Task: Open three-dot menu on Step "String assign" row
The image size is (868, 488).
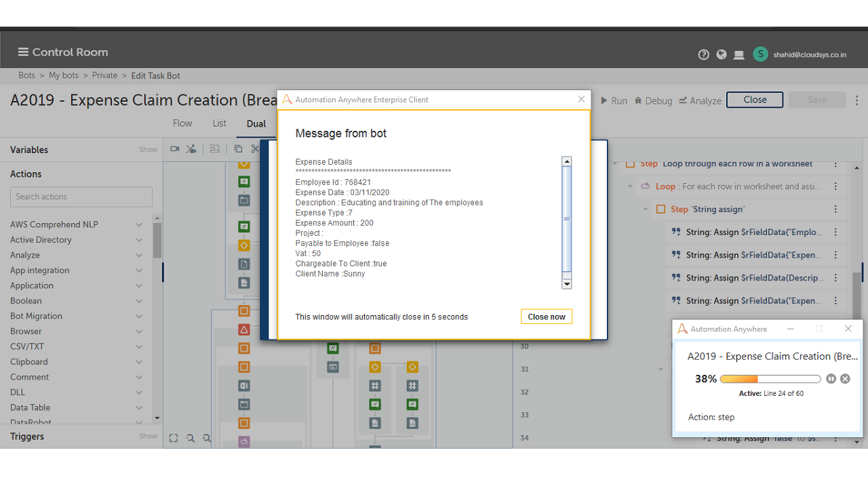Action: pyautogui.click(x=835, y=209)
